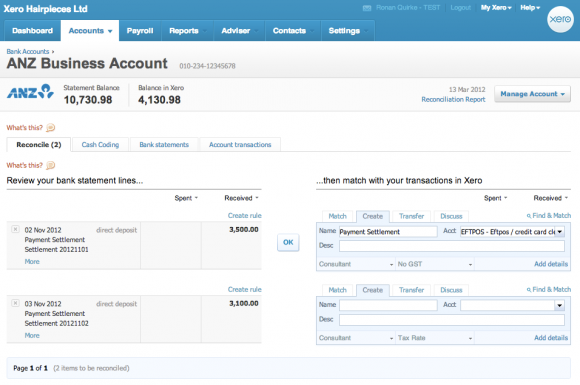
Task: Open the Contacts menu
Action: coord(293,31)
